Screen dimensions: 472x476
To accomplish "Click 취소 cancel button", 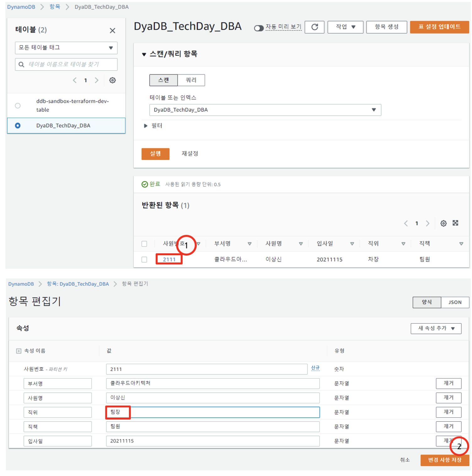I will (405, 460).
